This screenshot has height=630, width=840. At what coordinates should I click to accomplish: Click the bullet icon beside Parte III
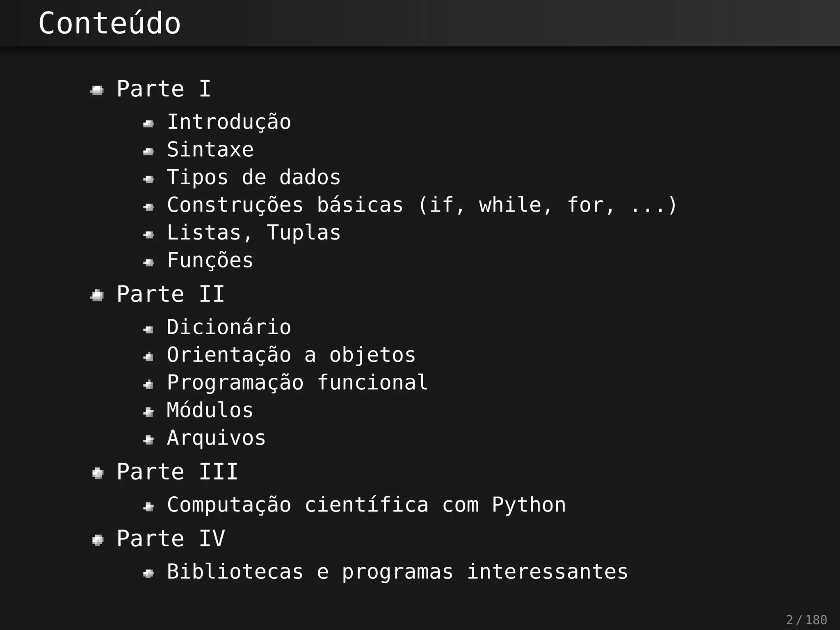click(x=98, y=473)
